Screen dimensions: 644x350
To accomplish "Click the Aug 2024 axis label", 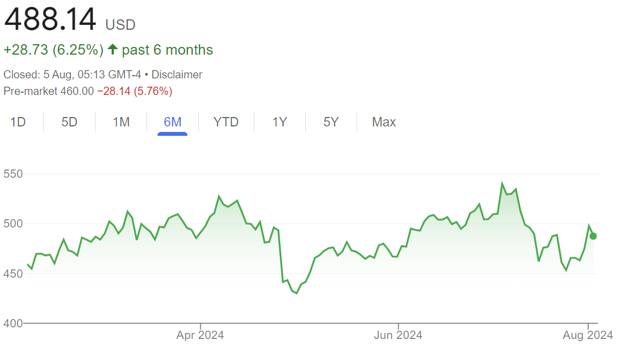I will coord(589,335).
